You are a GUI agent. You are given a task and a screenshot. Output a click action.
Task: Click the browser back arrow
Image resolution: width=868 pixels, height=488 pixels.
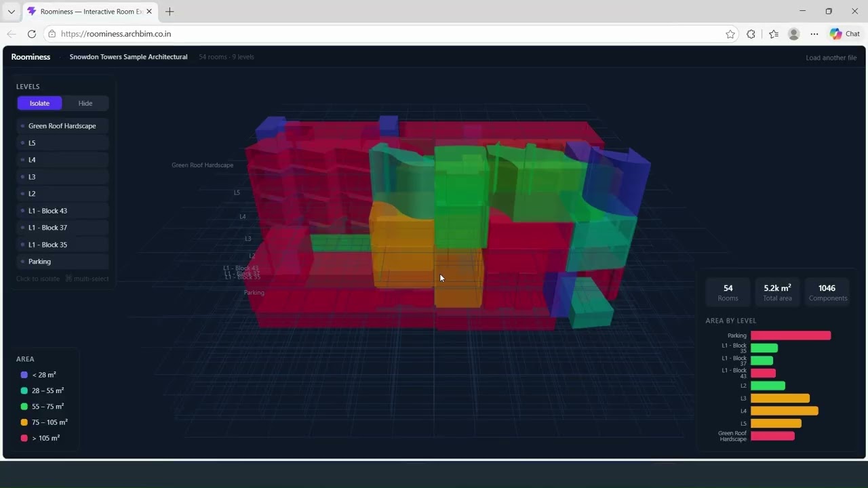point(12,34)
